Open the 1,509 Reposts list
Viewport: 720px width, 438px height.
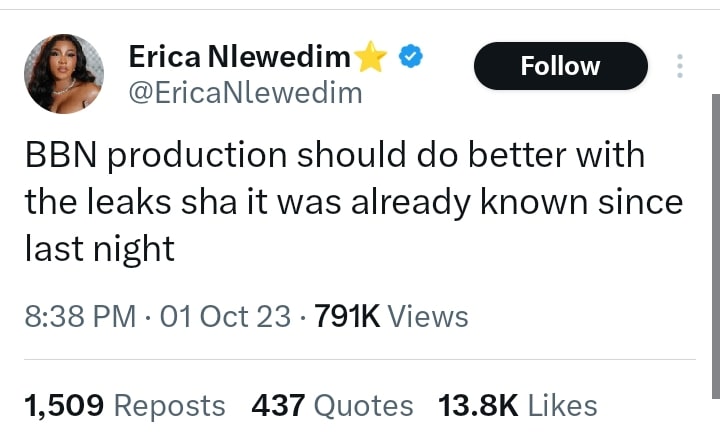124,405
